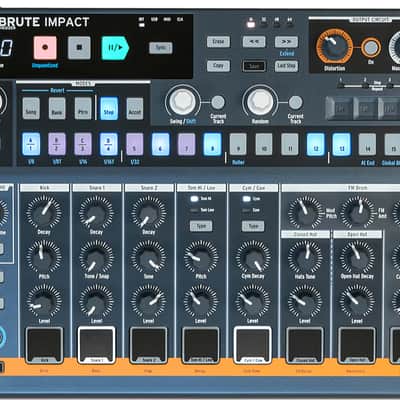Image resolution: width=400 pixels, height=400 pixels.
Task: Click the Closed Hat Level knob
Action: (x=305, y=301)
